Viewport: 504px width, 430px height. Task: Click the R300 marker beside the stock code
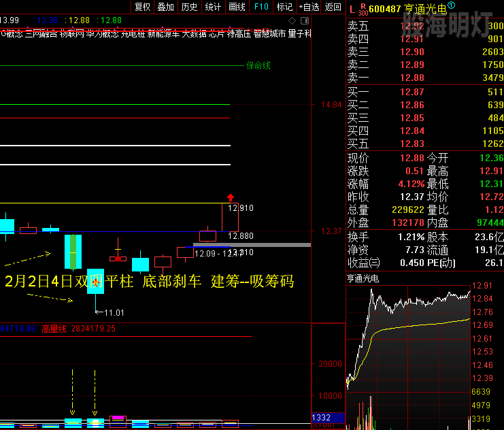point(363,10)
